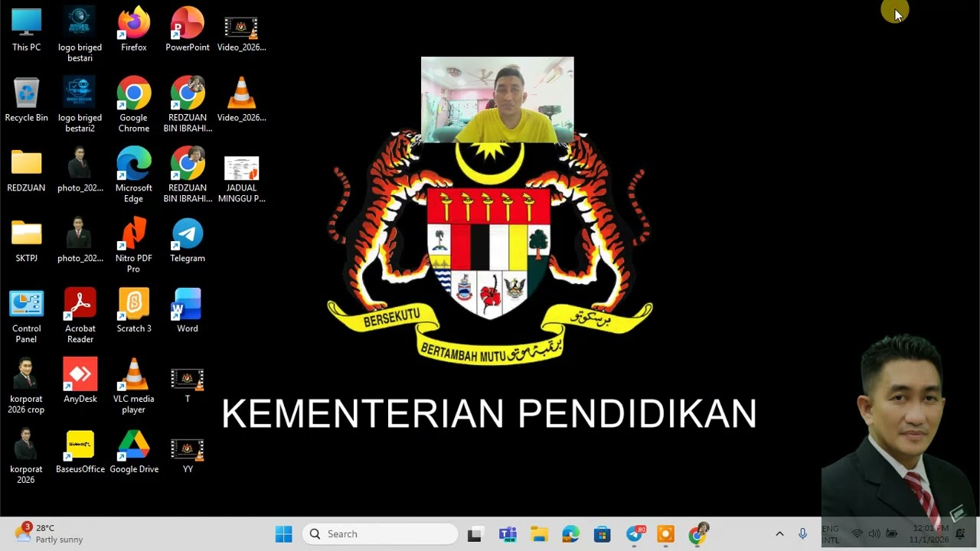Open the JADUAL MINGGU P... document

tap(241, 179)
